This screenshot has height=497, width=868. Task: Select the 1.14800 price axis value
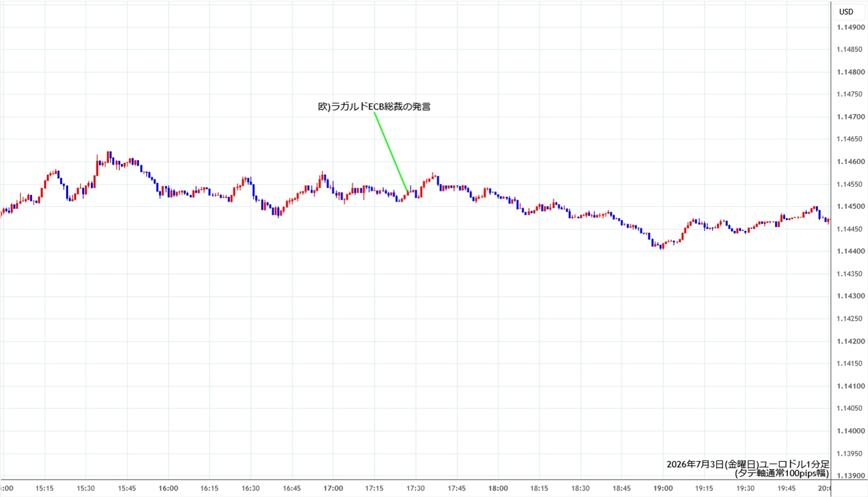[851, 72]
